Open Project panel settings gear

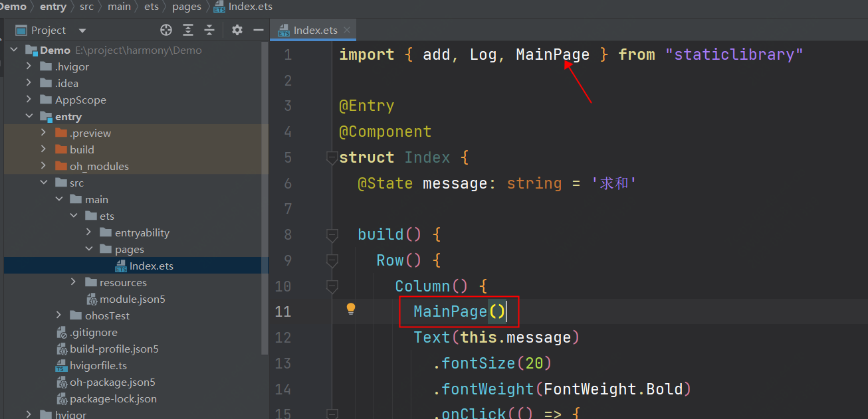click(x=237, y=30)
